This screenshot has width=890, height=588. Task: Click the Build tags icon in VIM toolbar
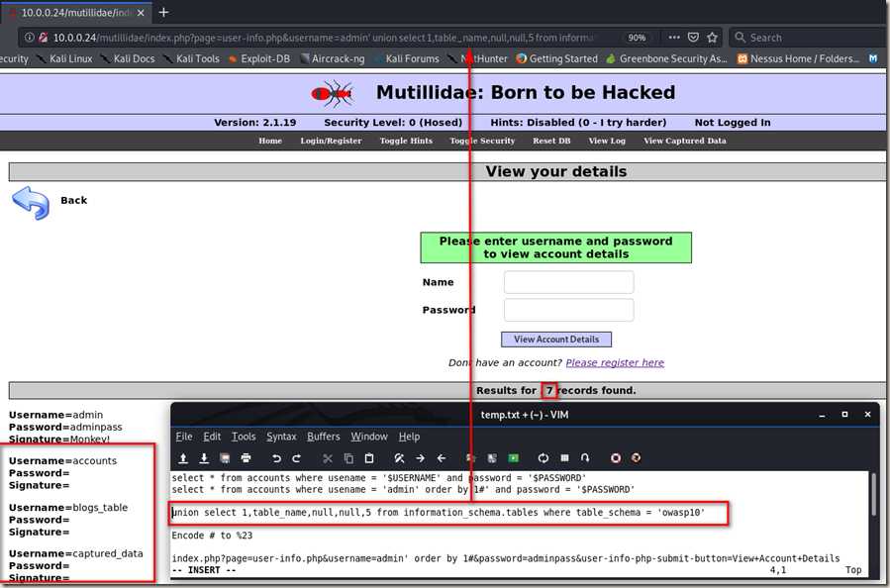tap(564, 458)
